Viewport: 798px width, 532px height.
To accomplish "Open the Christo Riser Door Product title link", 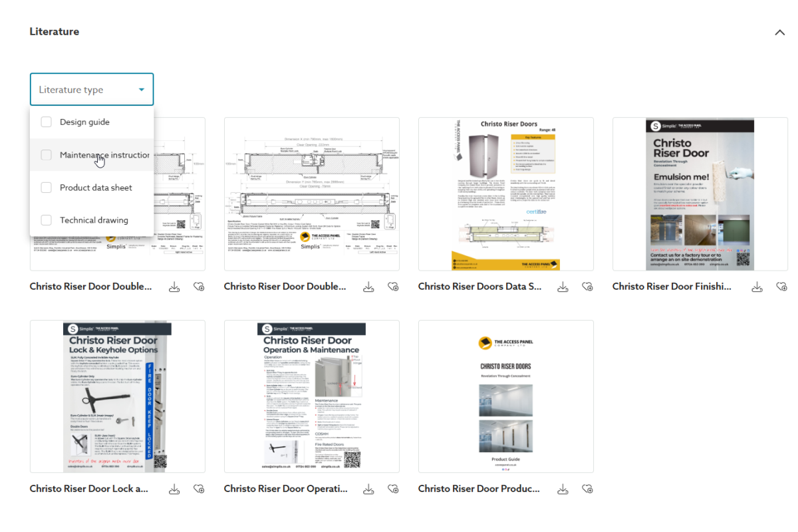I will click(479, 489).
